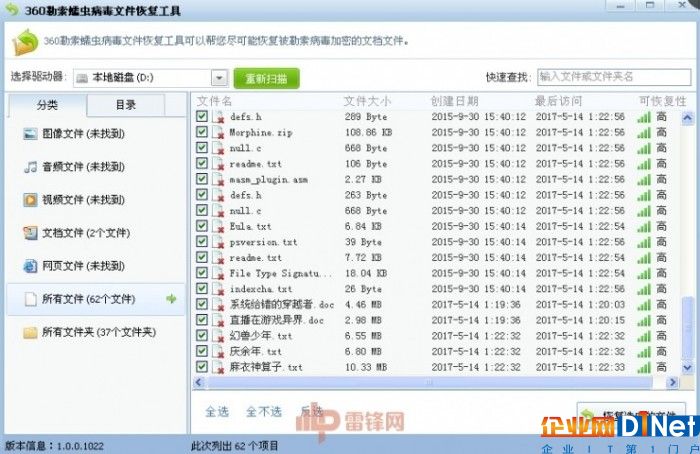Uncheck the 系统给错的穿越者.doc checkbox
The image size is (700, 454).
[x=202, y=304]
